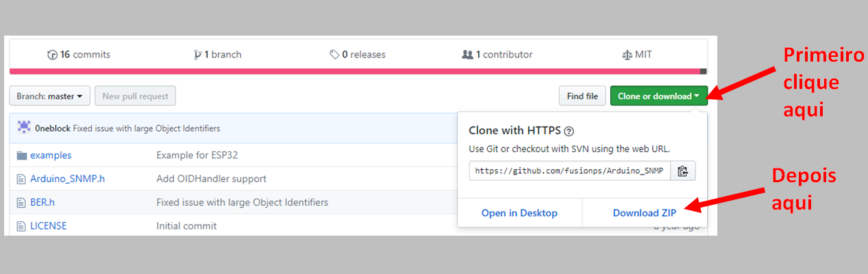This screenshot has height=274, width=868.
Task: Click the MIT license scale icon
Action: coord(626,55)
